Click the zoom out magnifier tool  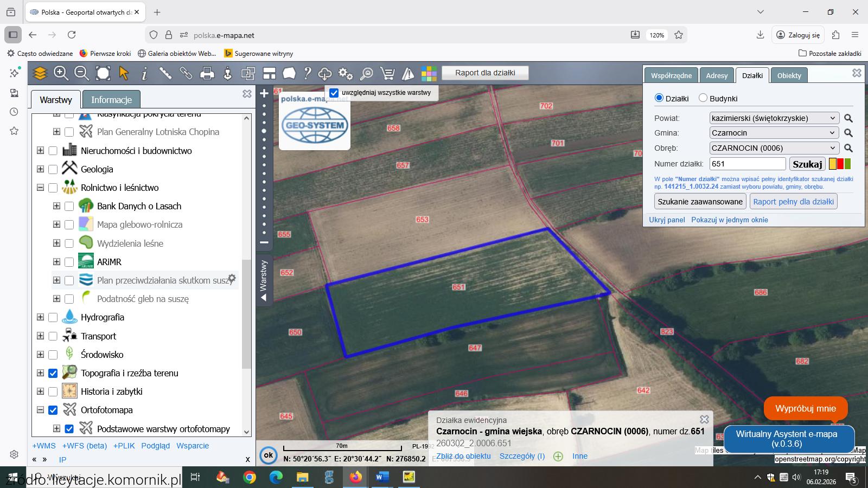click(x=81, y=73)
